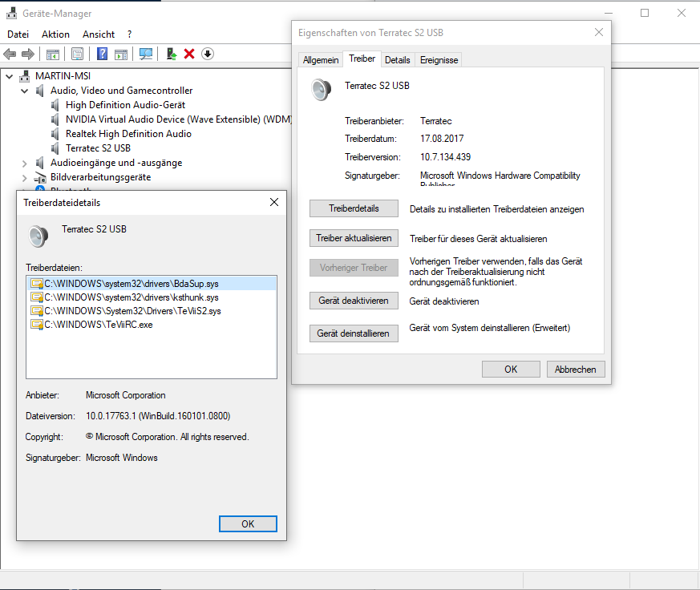Click the disable device down-arrow icon
700x590 pixels.
[x=208, y=54]
